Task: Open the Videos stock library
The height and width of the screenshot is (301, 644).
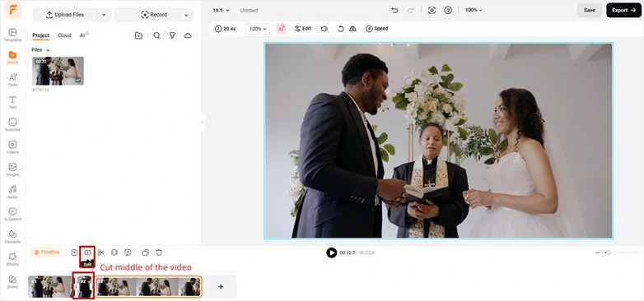Action: pos(12,147)
